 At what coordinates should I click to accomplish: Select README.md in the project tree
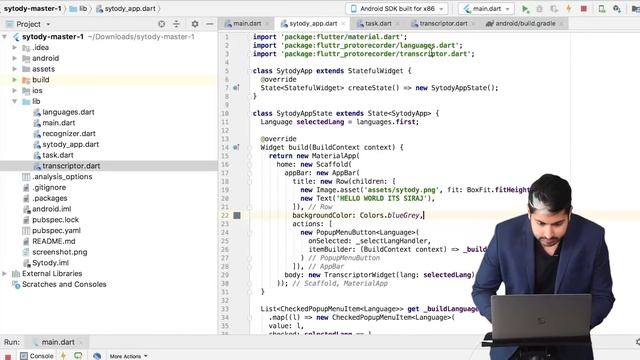[x=53, y=241]
